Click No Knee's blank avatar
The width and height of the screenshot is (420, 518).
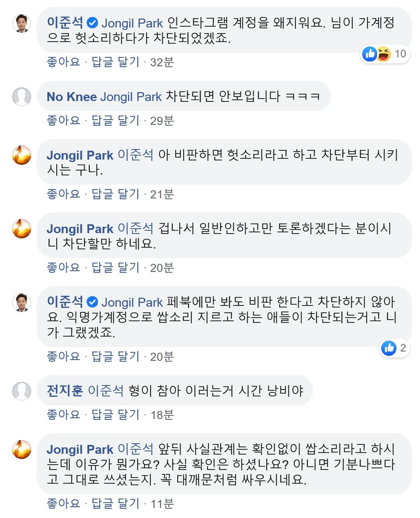[21, 96]
